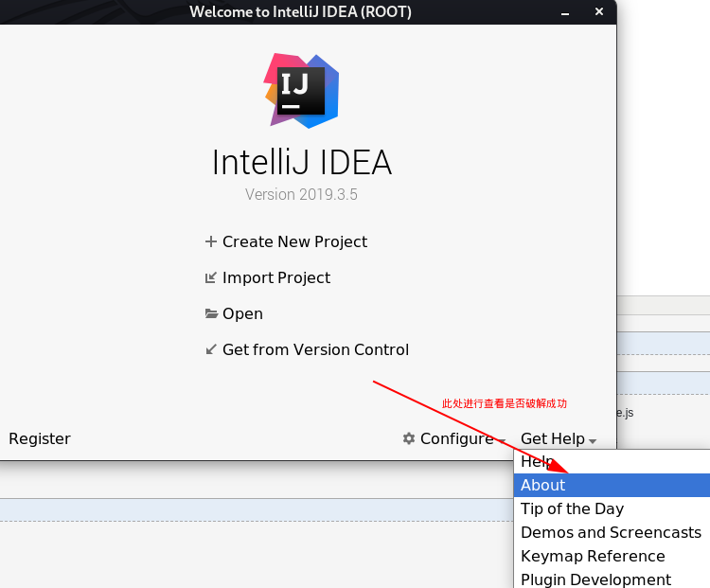This screenshot has height=588, width=710.
Task: Click the IntelliJ IDEA logo
Action: [302, 91]
